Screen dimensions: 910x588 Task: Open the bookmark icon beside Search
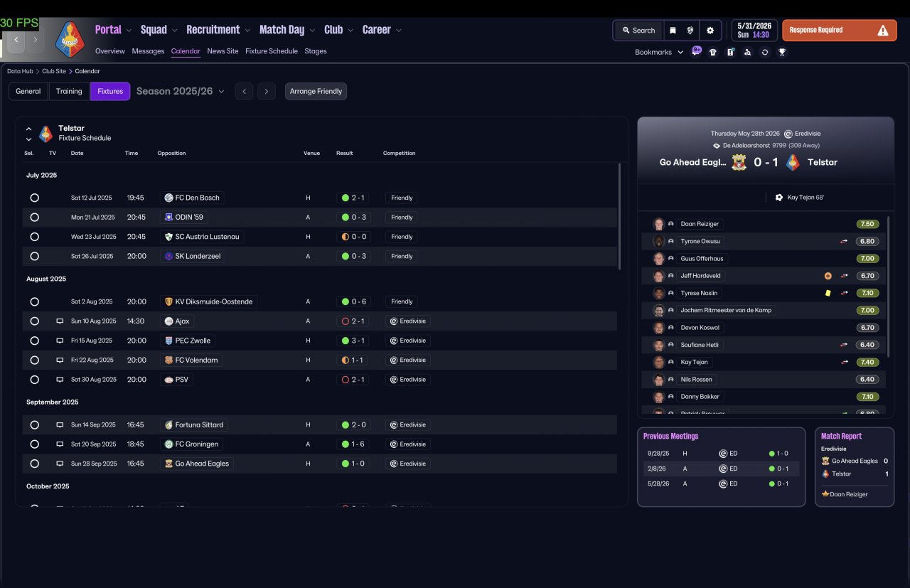click(673, 31)
